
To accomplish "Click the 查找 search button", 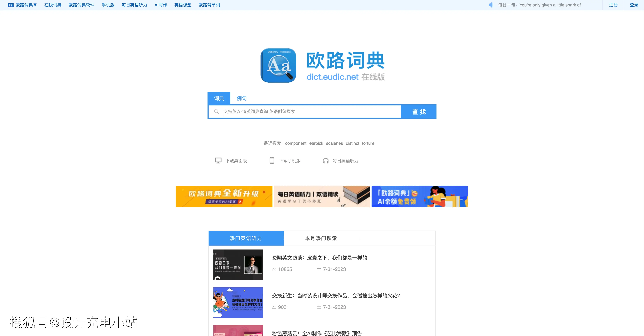I will click(419, 112).
